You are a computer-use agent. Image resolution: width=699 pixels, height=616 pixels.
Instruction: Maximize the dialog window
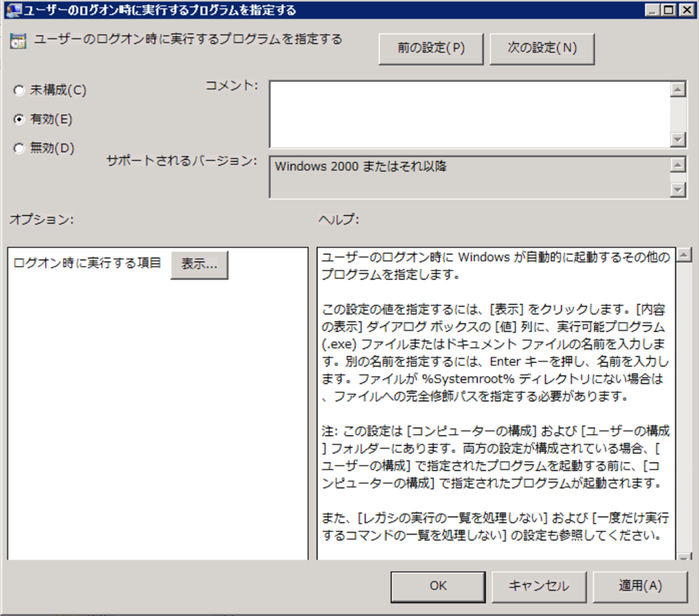[669, 10]
